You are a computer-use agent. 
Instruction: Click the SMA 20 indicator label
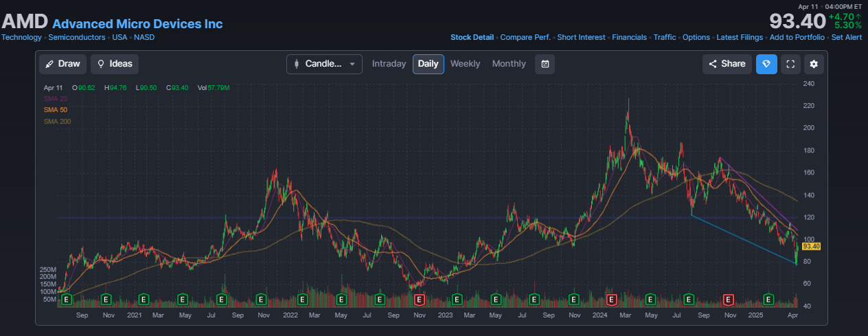(56, 99)
